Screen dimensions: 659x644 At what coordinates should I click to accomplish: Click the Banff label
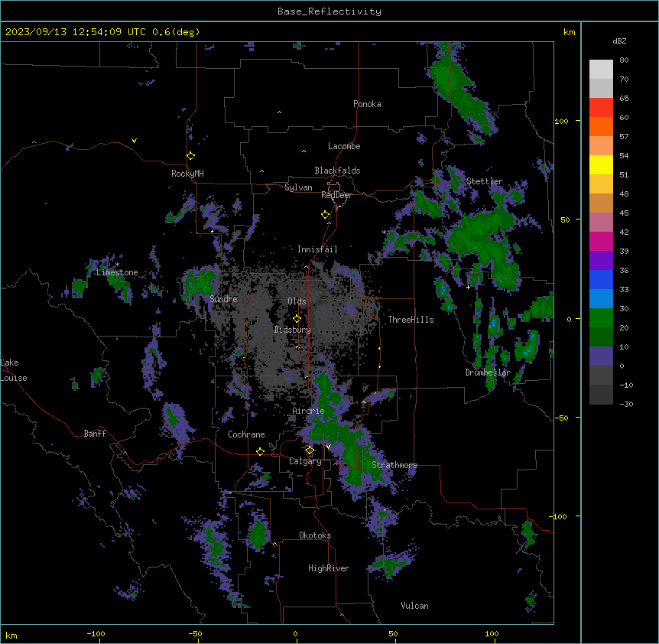95,434
